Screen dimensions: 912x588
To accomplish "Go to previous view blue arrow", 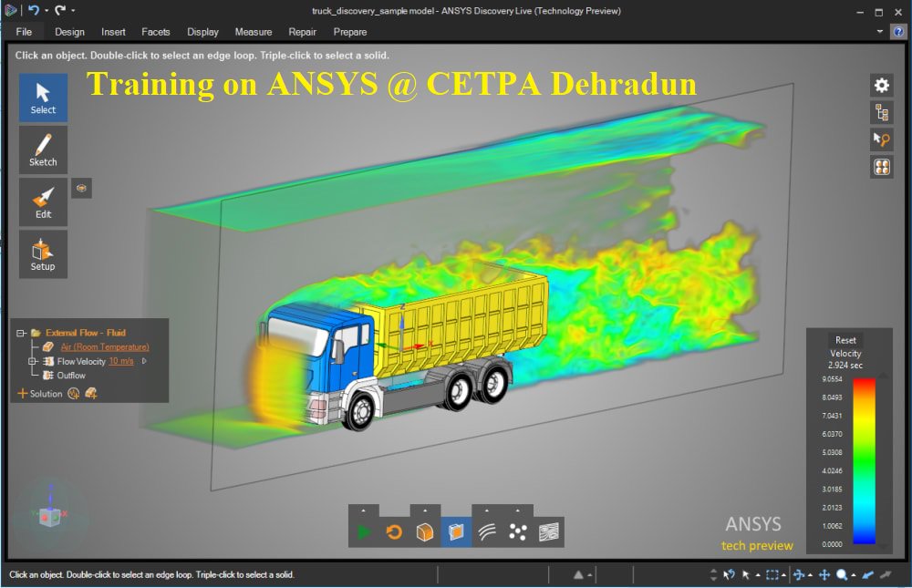I will pyautogui.click(x=868, y=575).
